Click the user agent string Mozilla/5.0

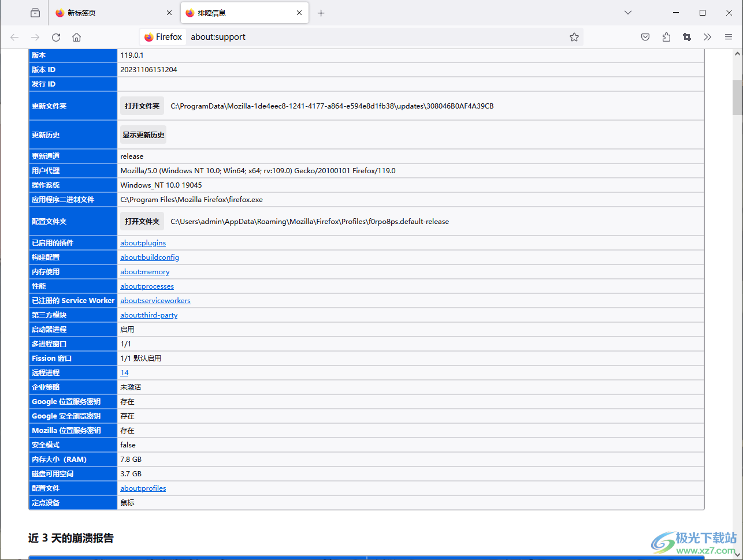[x=258, y=171]
